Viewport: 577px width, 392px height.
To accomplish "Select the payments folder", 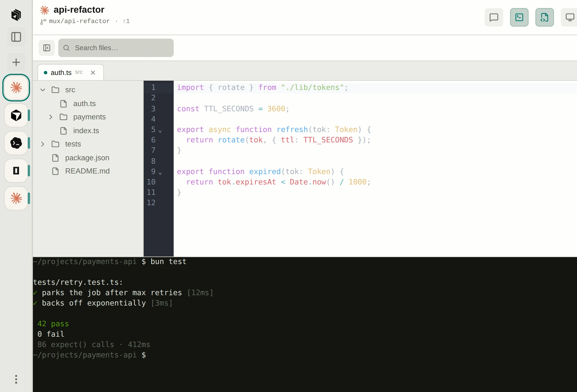I will pyautogui.click(x=88, y=117).
